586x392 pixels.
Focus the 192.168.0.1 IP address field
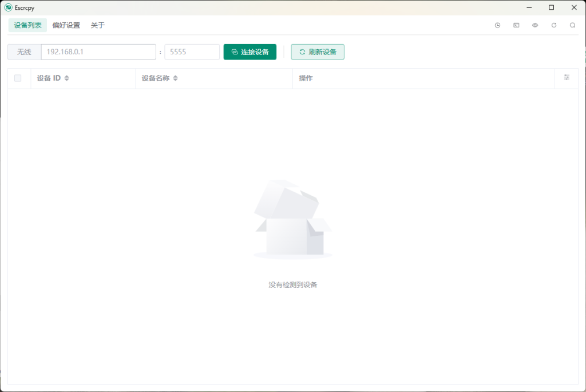click(x=98, y=52)
